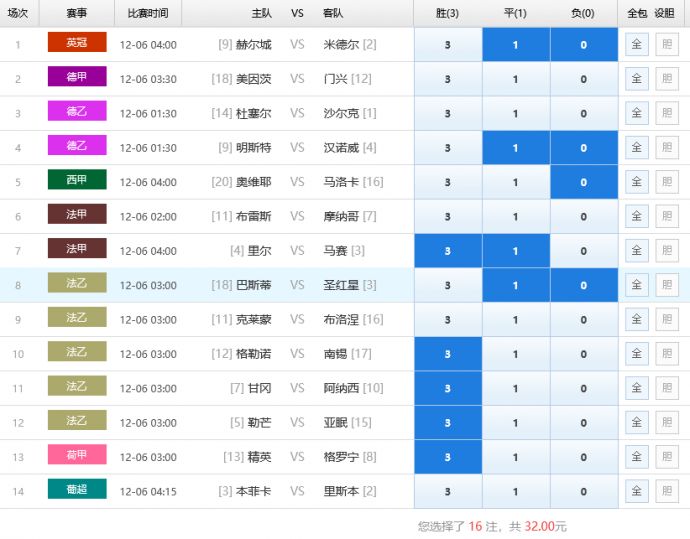
Task: Toggle draw (1) for 美因茨 vs 门兴
Action: [x=515, y=79]
